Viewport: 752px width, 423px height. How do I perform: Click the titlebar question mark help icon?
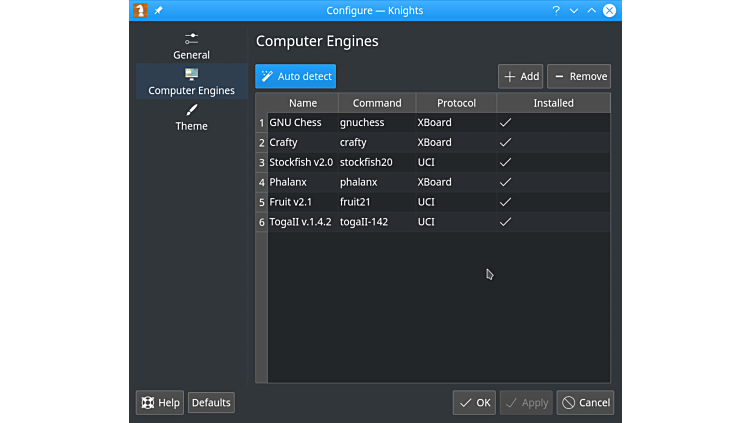[x=556, y=10]
